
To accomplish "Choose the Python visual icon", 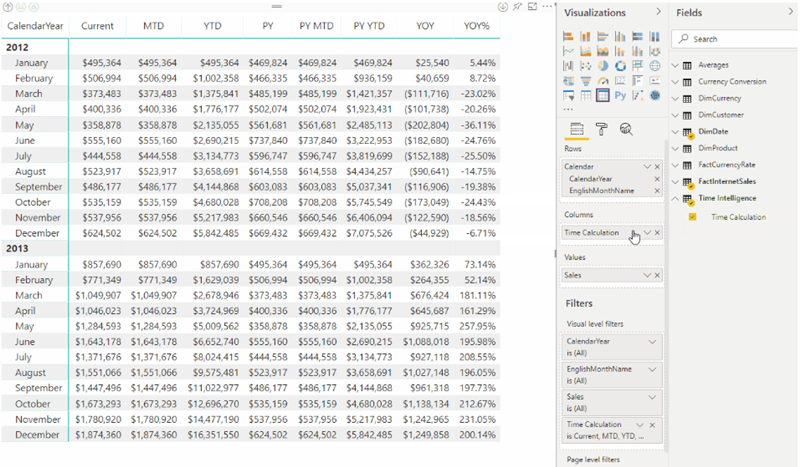I will click(619, 96).
